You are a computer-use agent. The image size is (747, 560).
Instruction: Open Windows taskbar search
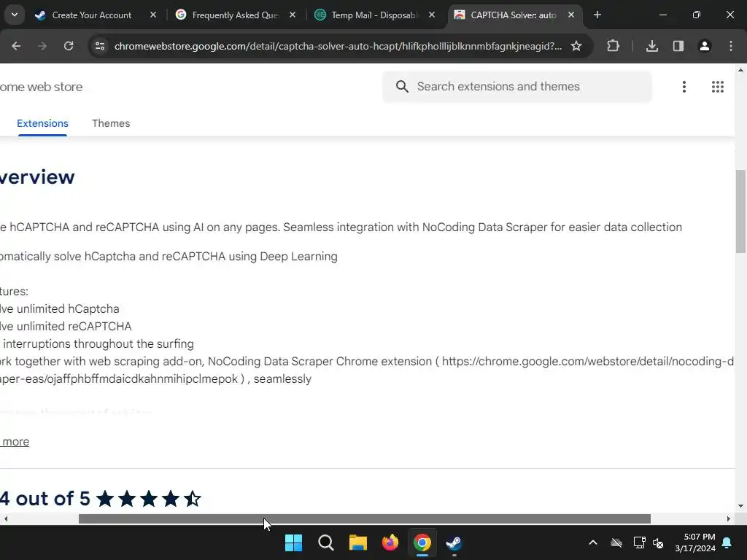point(326,542)
